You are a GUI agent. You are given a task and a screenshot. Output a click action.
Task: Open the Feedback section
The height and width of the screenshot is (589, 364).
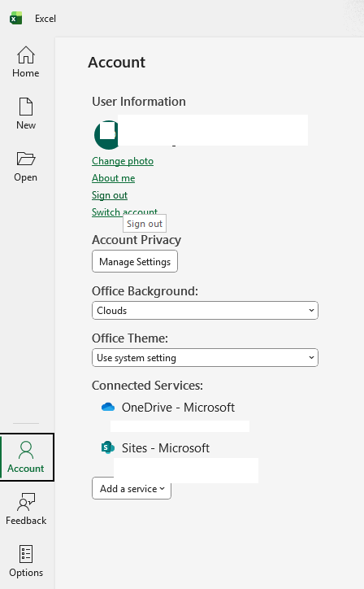click(x=25, y=509)
